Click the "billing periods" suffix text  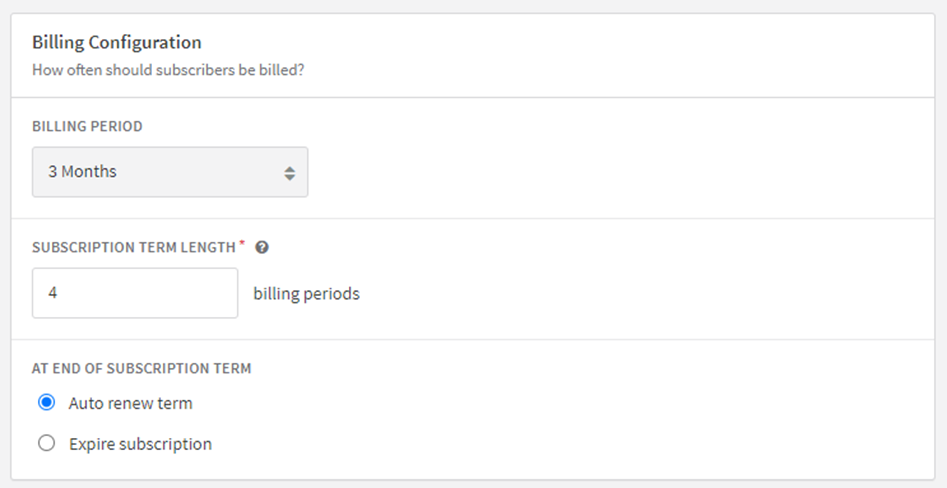pyautogui.click(x=306, y=294)
